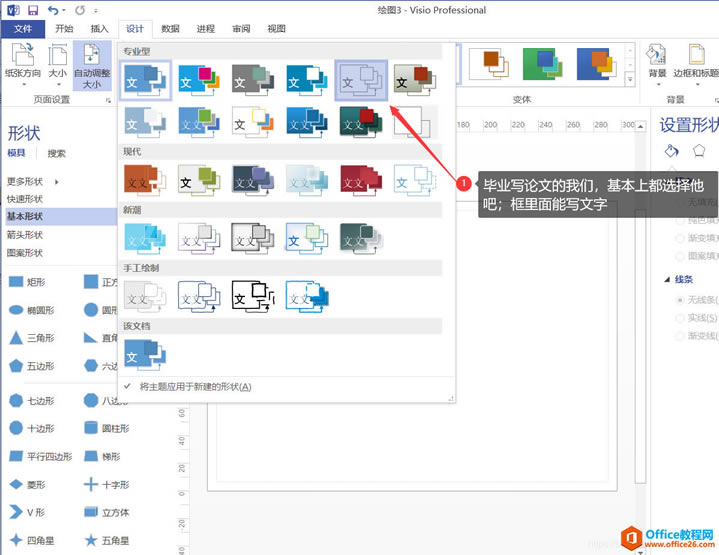Open the 快速形状 quick shapes stencil
This screenshot has height=555, width=719.
point(25,199)
